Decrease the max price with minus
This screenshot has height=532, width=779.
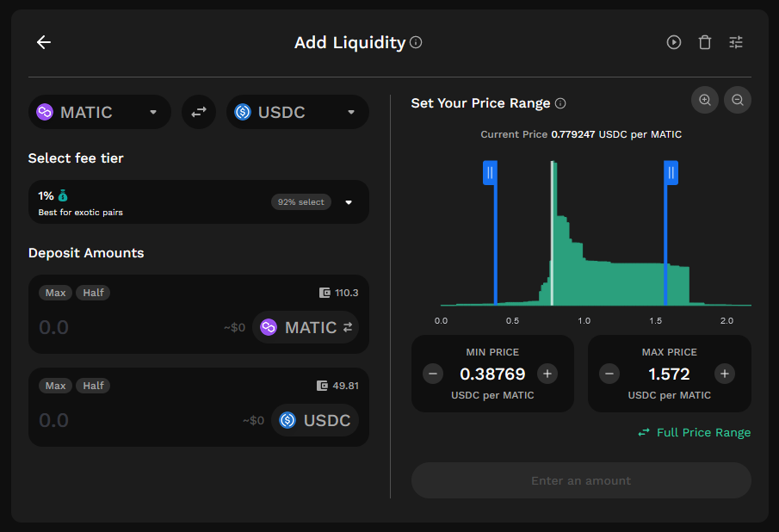click(609, 374)
